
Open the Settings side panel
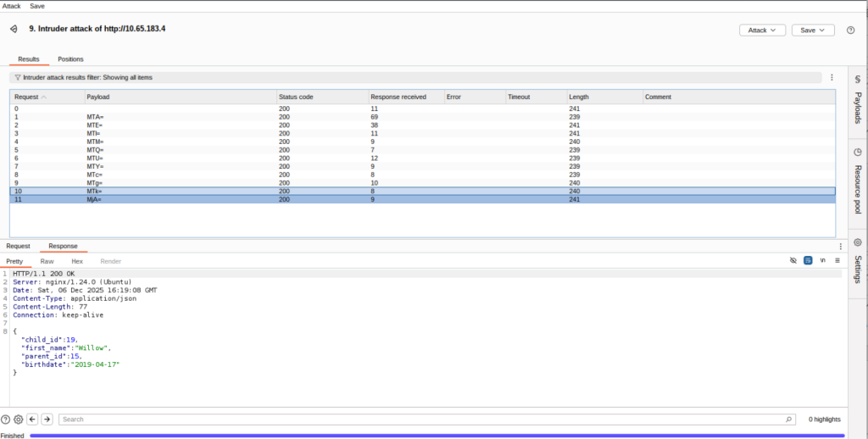pyautogui.click(x=857, y=262)
